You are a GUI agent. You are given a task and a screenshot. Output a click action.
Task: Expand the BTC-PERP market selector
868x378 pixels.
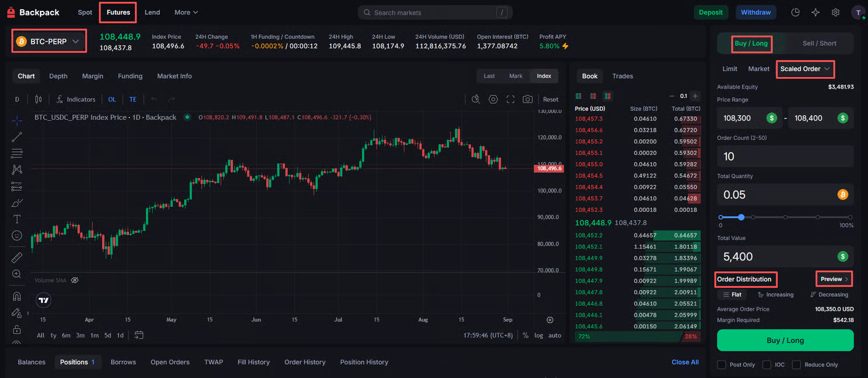(x=49, y=41)
